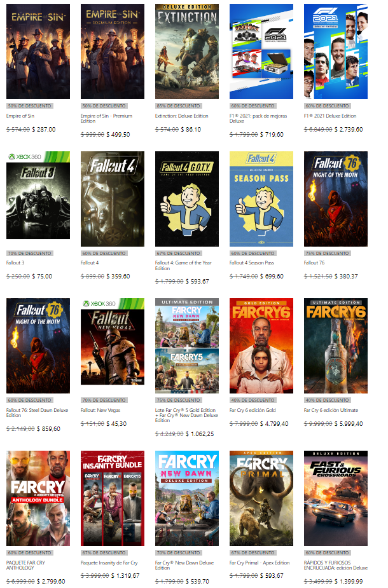Open the Far Cry 6 Gold Edition cover

tap(261, 346)
